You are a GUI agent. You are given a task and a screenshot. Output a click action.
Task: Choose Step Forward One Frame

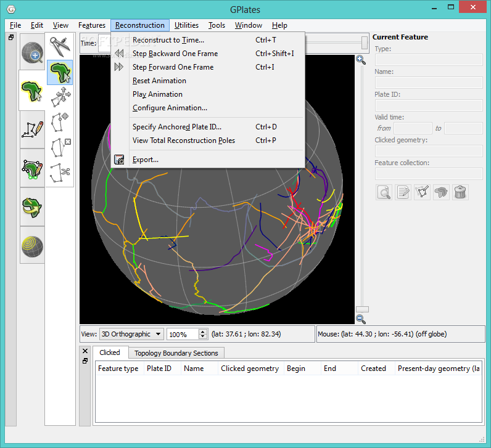pos(208,67)
